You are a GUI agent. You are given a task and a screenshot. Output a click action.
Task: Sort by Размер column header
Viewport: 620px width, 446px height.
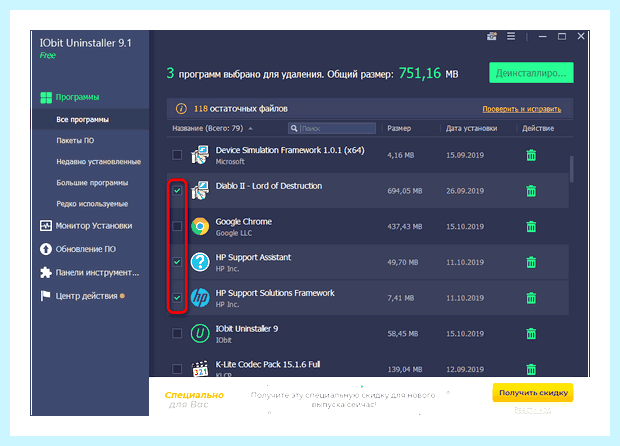click(x=399, y=128)
